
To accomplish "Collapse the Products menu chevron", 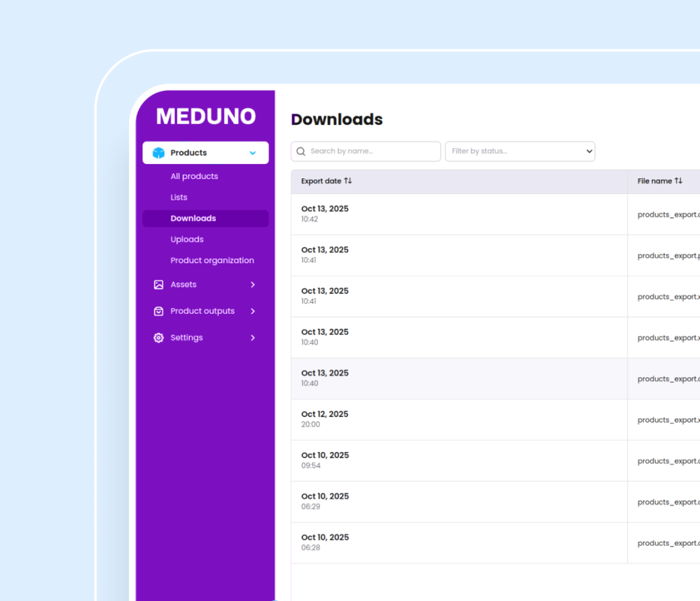I will click(x=253, y=153).
